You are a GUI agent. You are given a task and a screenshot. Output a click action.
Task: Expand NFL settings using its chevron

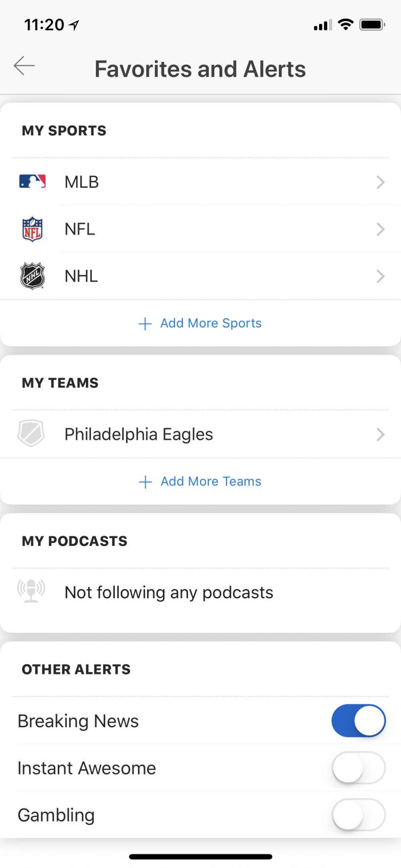[380, 229]
